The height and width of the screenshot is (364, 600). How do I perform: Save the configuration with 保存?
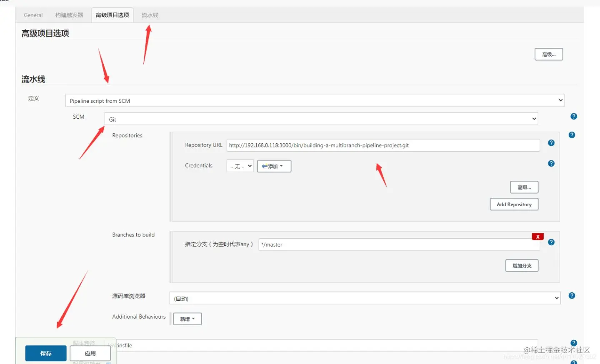[x=46, y=353]
